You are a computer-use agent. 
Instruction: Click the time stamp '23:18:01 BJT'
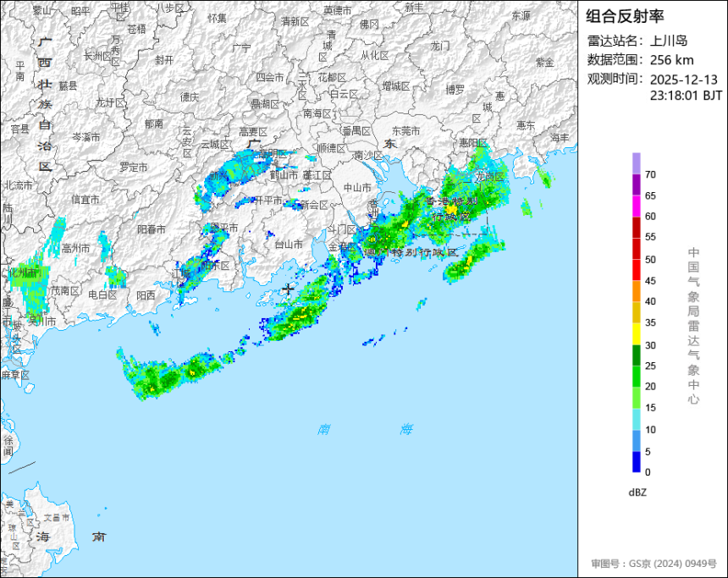(x=686, y=96)
